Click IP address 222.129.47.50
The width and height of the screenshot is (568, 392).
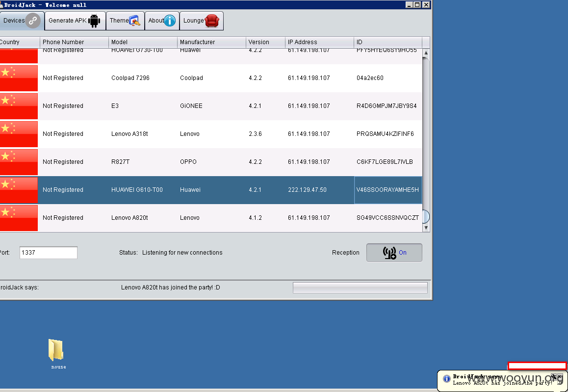pyautogui.click(x=307, y=190)
